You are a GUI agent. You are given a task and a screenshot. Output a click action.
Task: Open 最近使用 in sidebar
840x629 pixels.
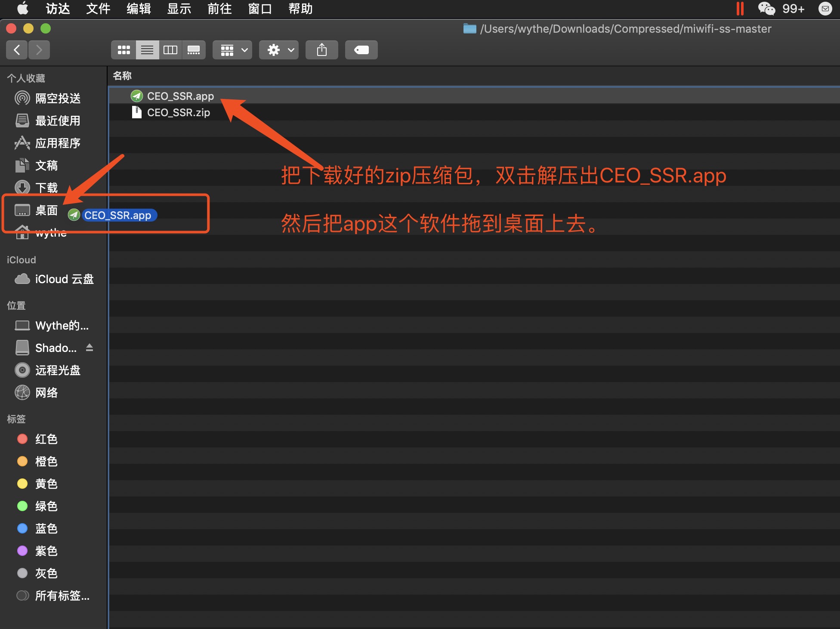click(53, 121)
